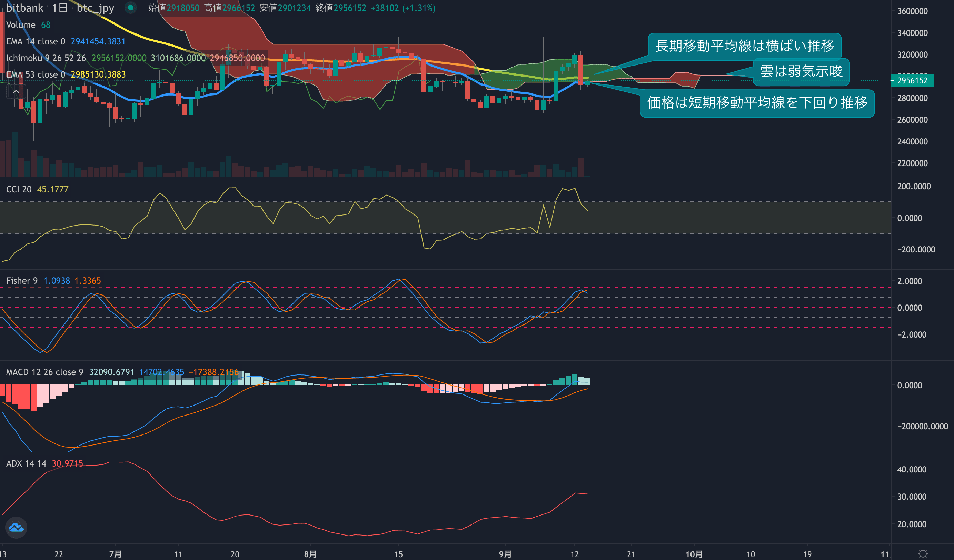Open chart settings gear icon
Screen dimensions: 954x560
(923, 554)
